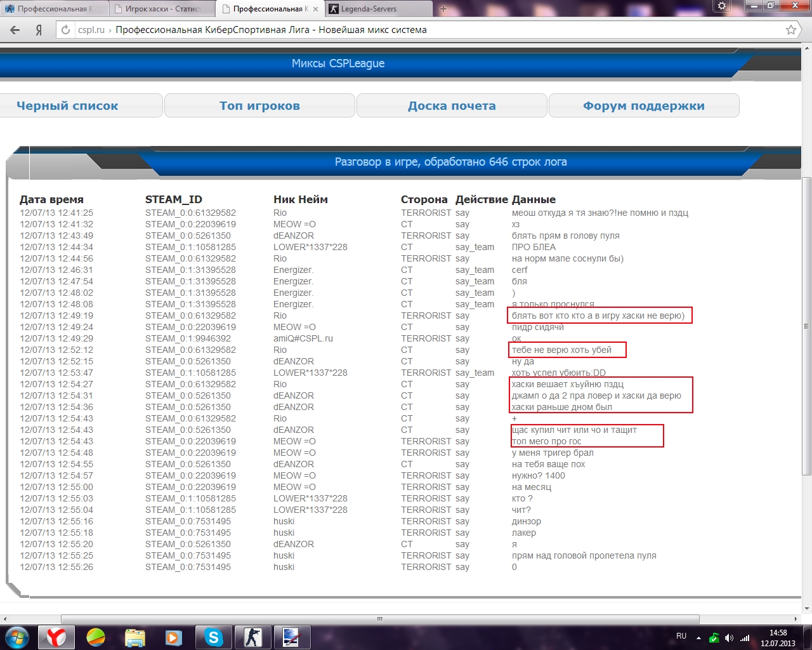Select message 'лакер'

524,533
